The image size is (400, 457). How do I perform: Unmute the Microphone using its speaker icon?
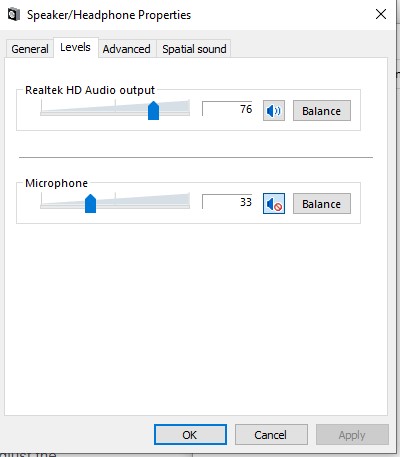[x=274, y=203]
